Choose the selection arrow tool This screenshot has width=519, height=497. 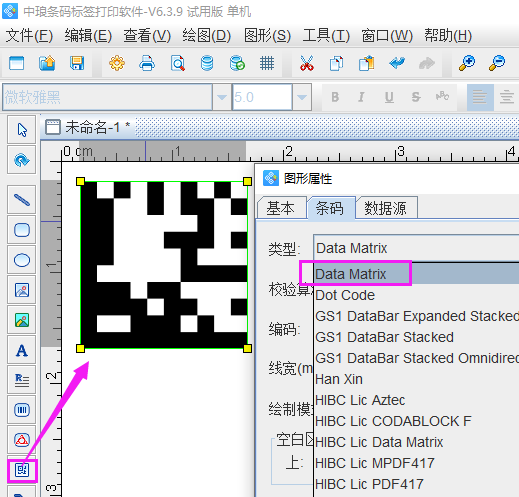(x=22, y=130)
